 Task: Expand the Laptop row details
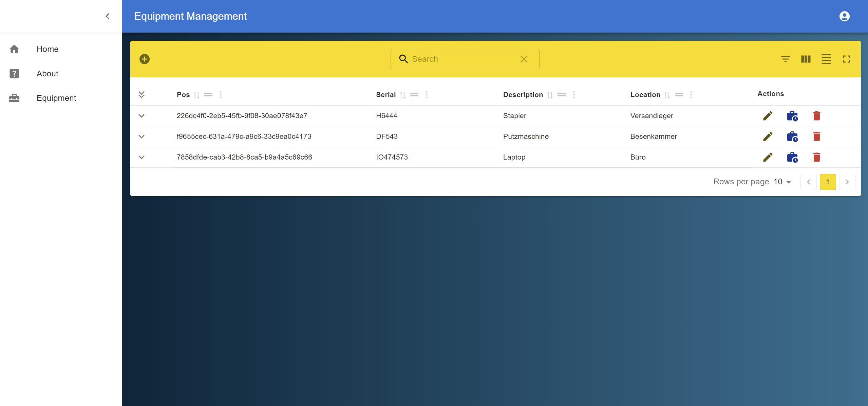[x=141, y=157]
